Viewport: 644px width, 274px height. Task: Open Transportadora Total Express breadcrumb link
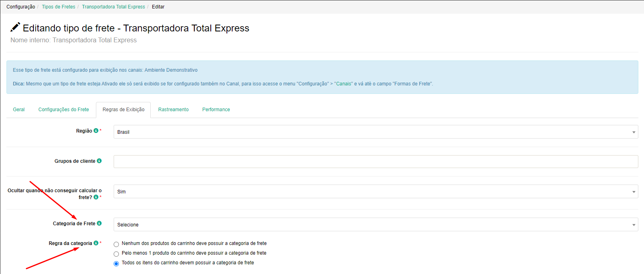tap(113, 7)
